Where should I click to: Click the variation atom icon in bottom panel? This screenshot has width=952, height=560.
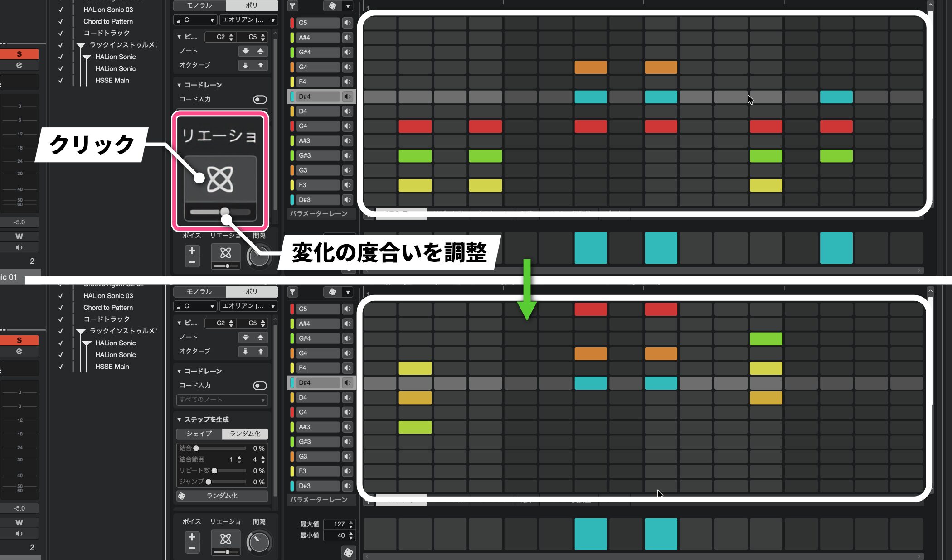click(x=225, y=539)
